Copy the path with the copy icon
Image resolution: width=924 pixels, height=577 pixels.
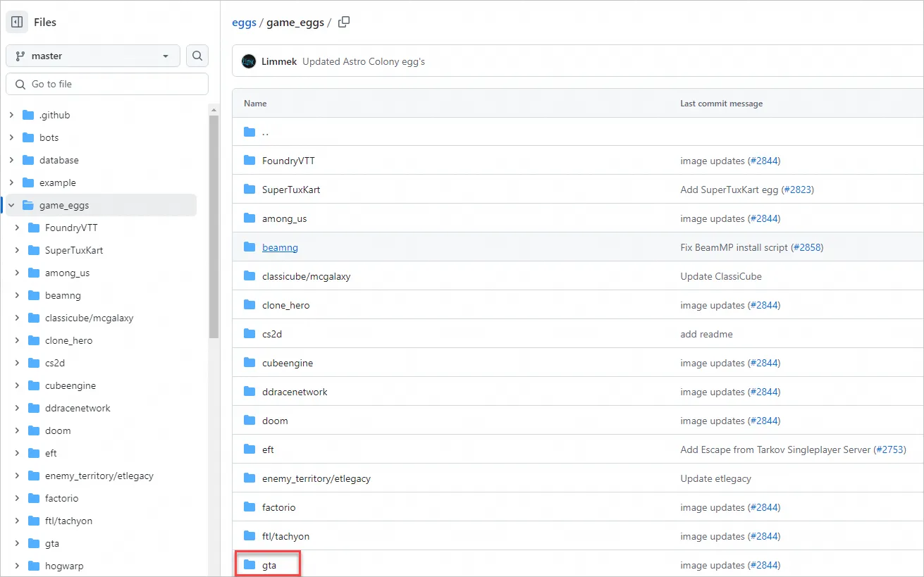(344, 22)
